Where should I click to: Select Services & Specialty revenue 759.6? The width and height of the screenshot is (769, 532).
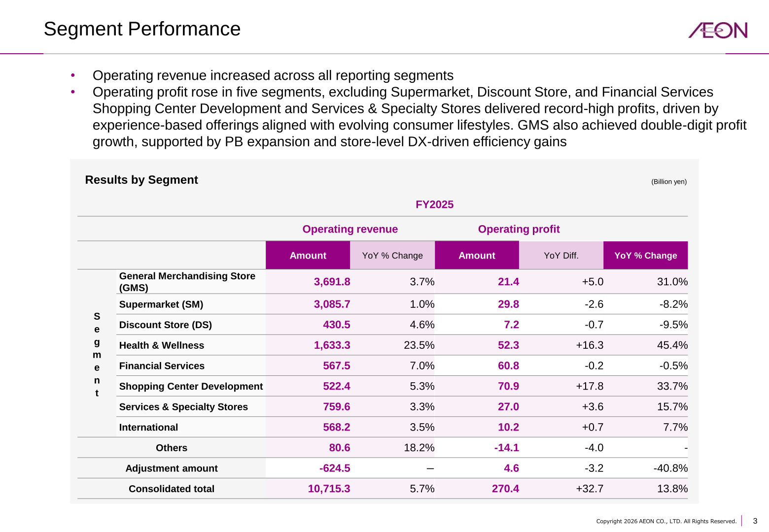(x=337, y=407)
